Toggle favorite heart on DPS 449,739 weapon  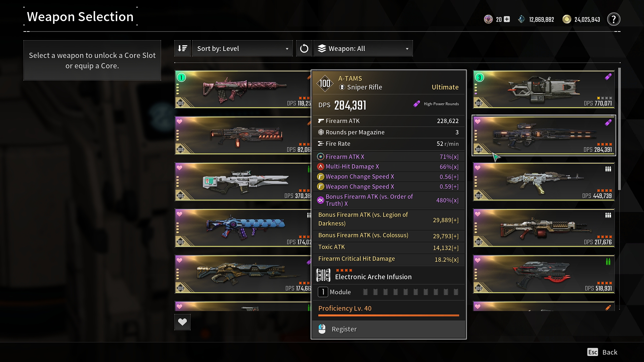(478, 168)
